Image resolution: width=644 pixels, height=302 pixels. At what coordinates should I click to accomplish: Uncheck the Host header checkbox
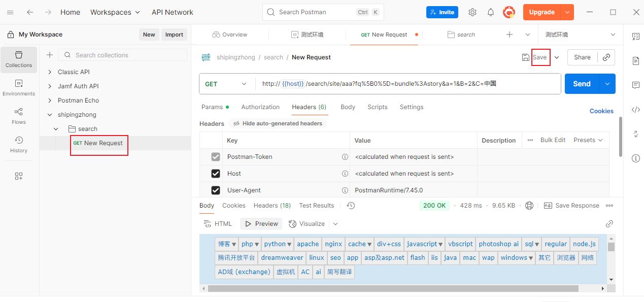pos(216,174)
